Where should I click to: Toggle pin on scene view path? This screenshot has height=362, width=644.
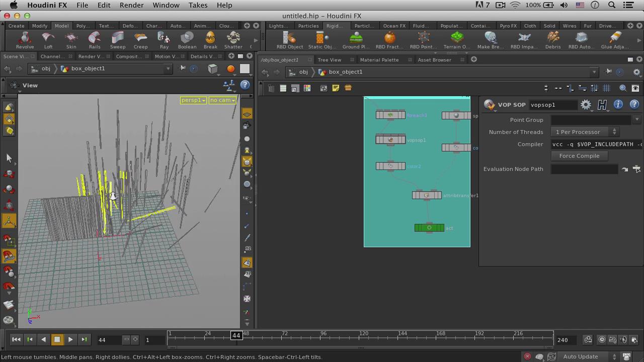coord(182,68)
